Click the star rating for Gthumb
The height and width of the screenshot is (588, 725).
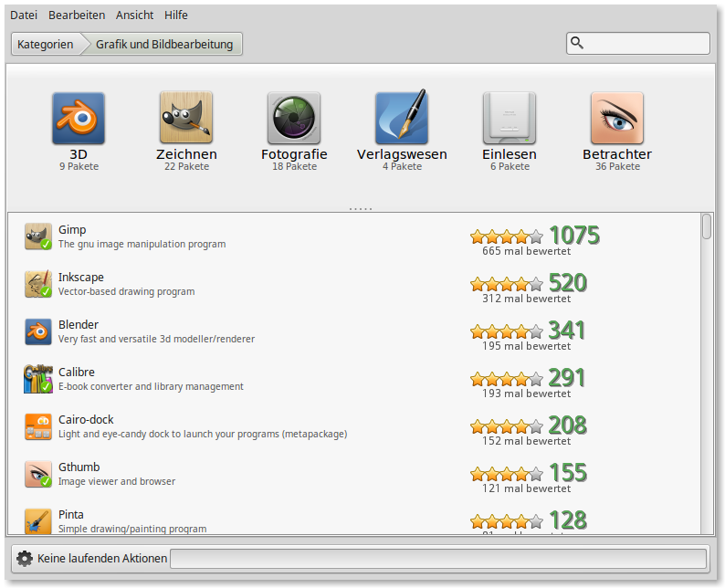pyautogui.click(x=507, y=474)
